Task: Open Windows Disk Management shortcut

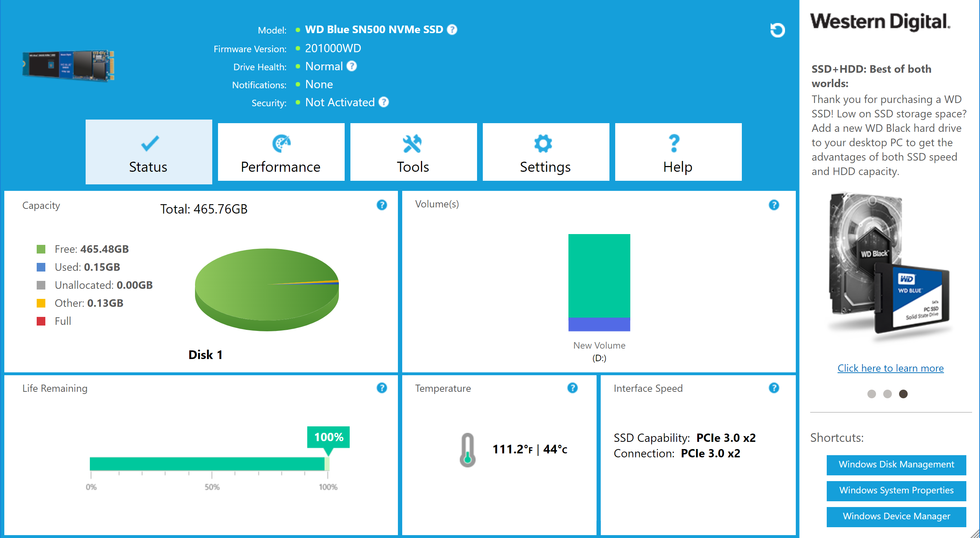Action: point(896,465)
